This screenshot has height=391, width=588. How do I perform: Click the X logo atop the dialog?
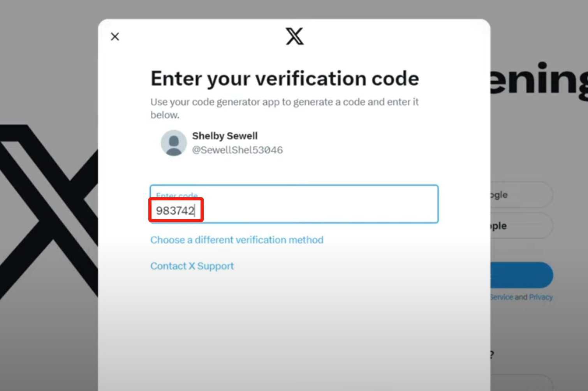coord(294,36)
